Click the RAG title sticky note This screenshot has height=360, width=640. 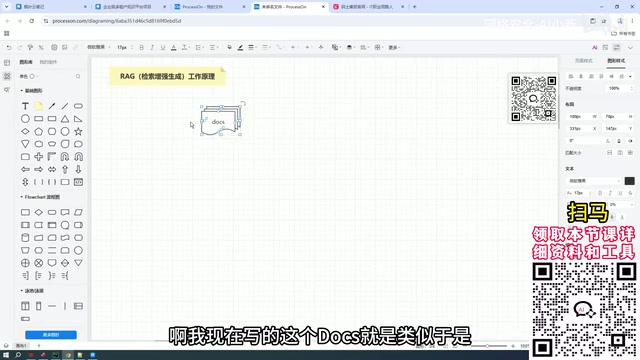[x=167, y=76]
